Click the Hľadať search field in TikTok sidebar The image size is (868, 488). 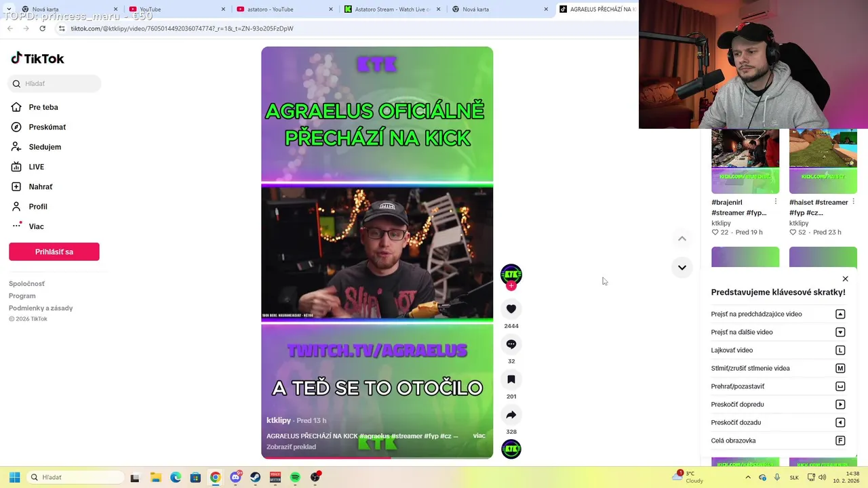click(54, 83)
